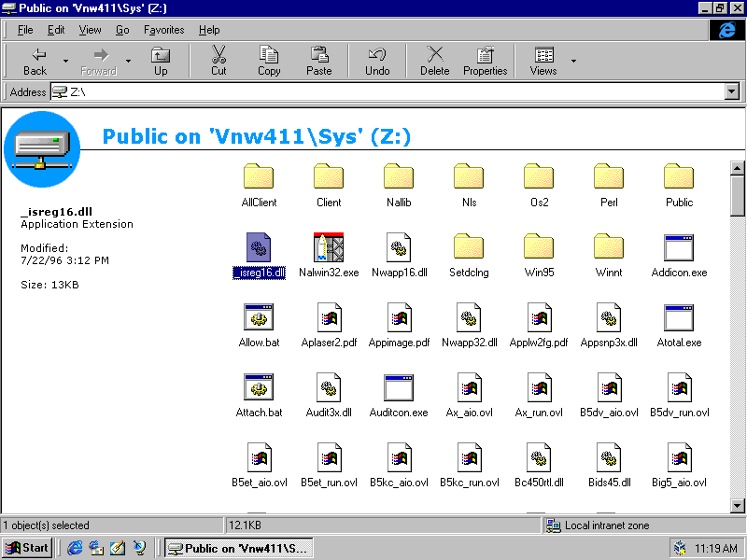This screenshot has width=747, height=560.
Task: Select the Client folder
Action: click(x=329, y=186)
